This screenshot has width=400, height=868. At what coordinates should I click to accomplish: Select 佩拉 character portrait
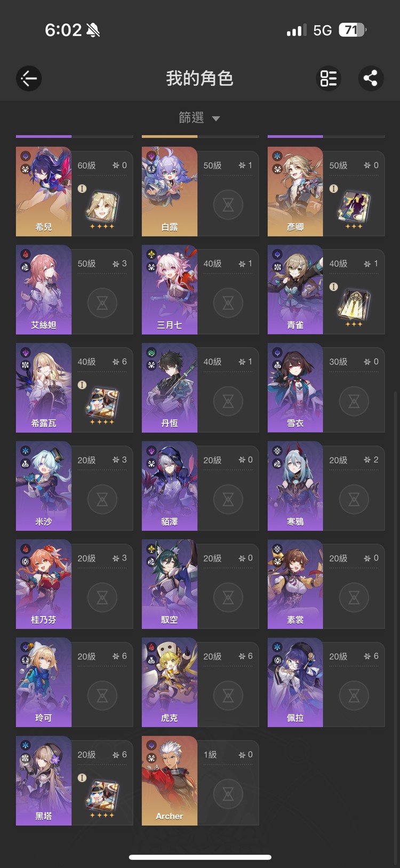295,683
